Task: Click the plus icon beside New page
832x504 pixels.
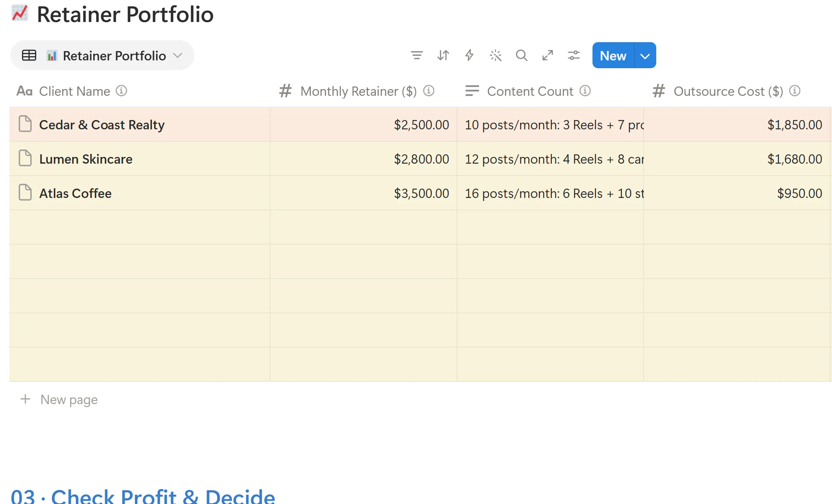Action: tap(25, 399)
